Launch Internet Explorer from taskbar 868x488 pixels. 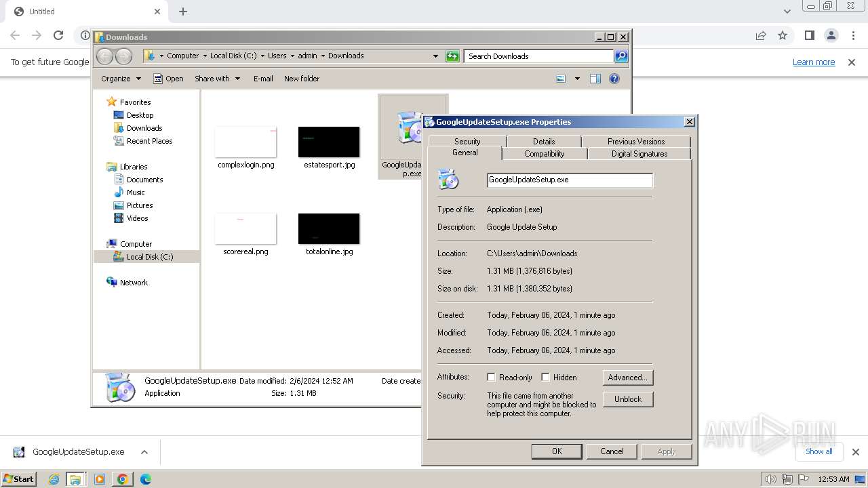click(x=54, y=479)
